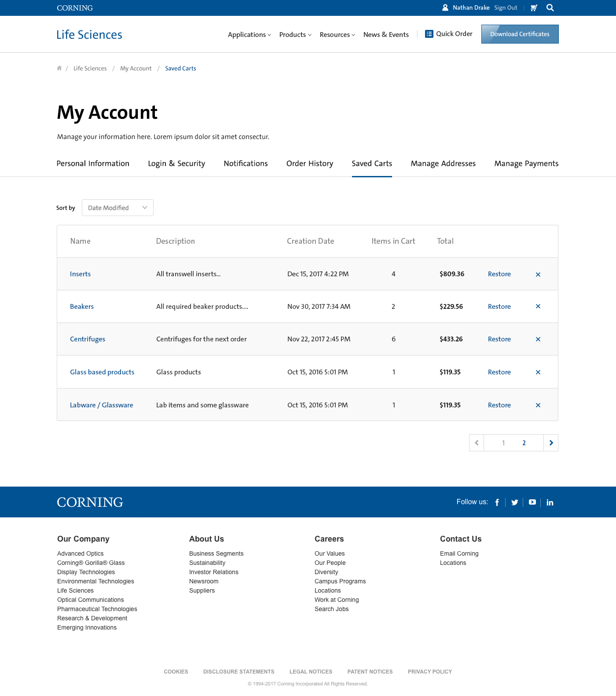This screenshot has height=696, width=616.
Task: Go to next page arrow
Action: tap(551, 443)
